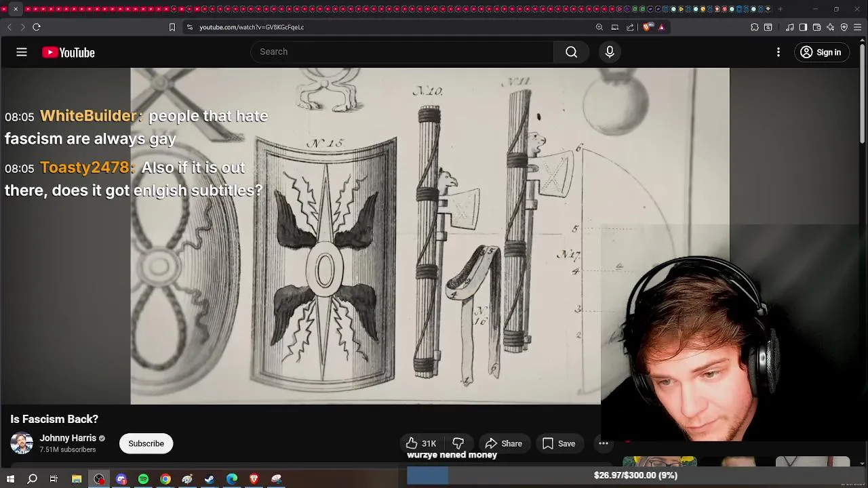Bookmark this page icon in address bar
This screenshot has width=868, height=488.
(172, 27)
